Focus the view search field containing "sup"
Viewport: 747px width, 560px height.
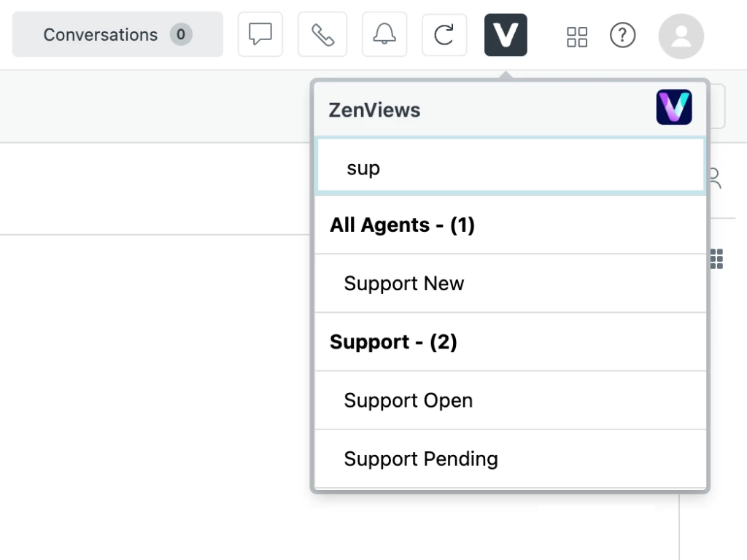[x=511, y=168]
